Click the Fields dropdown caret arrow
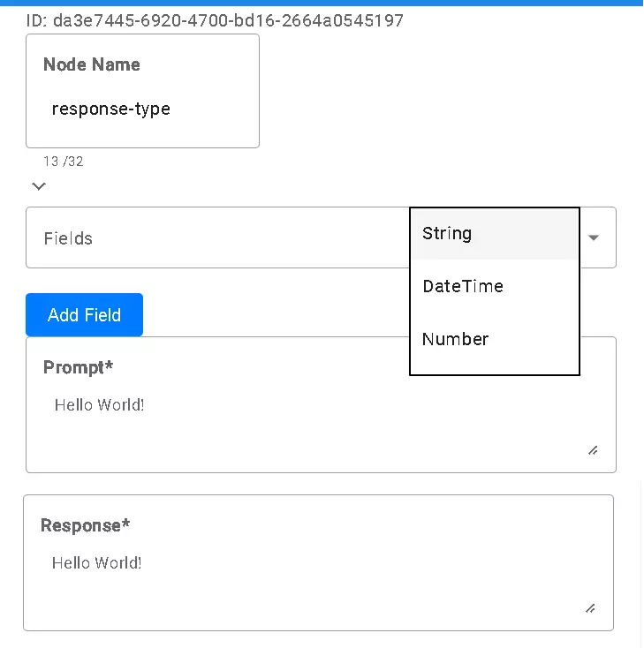The image size is (644, 648). pos(594,237)
